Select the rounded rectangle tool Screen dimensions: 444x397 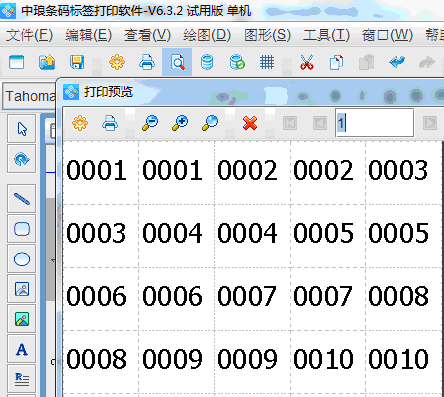[22, 229]
